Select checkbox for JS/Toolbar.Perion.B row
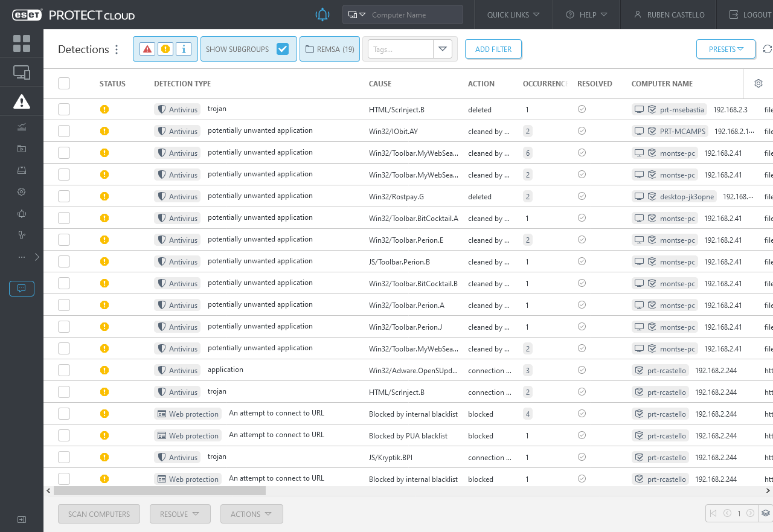The height and width of the screenshot is (532, 773). point(64,261)
